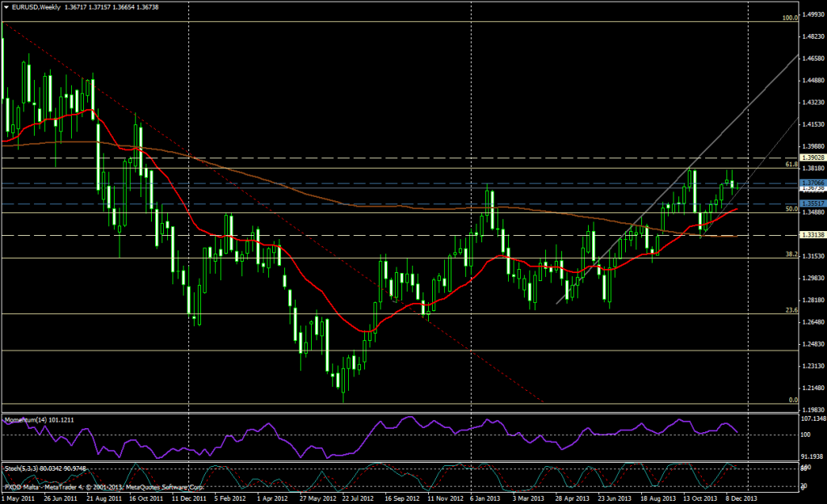Click the blue 1.37066 price level tag
The image size is (827, 504).
[x=812, y=184]
